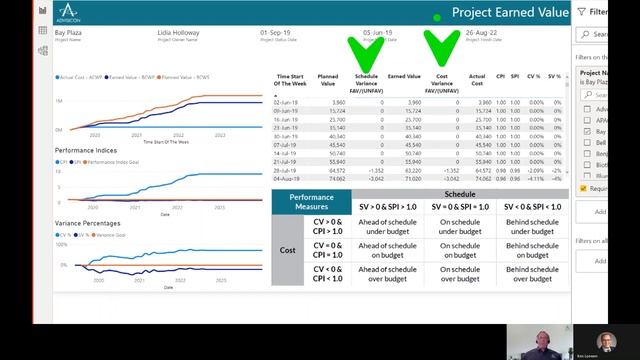Click the 'Project Earned Value' report title
This screenshot has width=640, height=360.
[510, 12]
